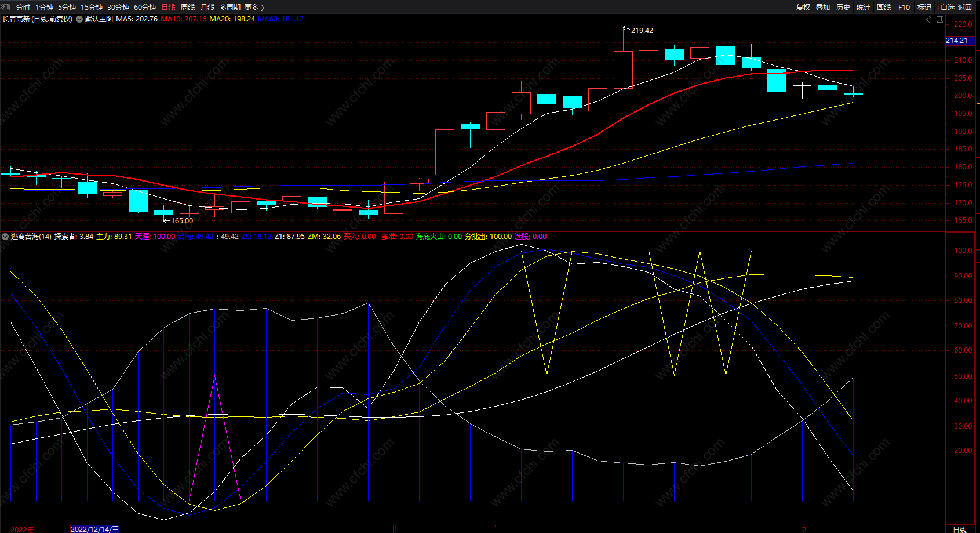This screenshot has height=533, width=980.
Task: Open the 画线 drawing tools
Action: [x=884, y=7]
